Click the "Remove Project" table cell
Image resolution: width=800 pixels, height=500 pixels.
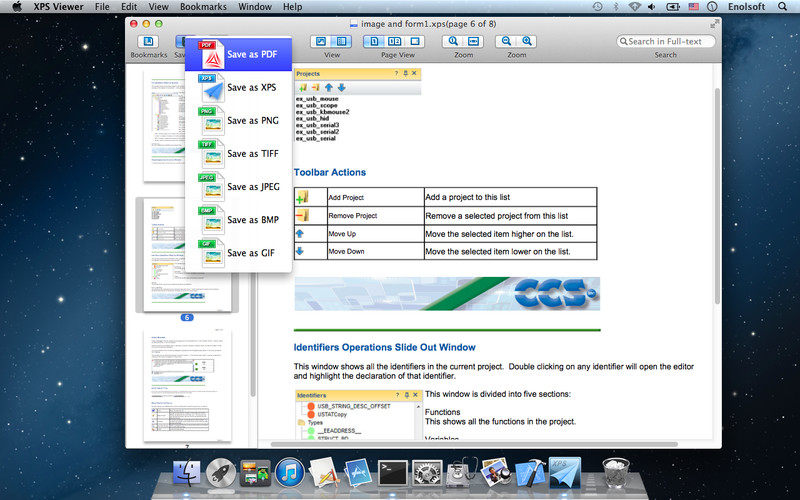click(376, 216)
